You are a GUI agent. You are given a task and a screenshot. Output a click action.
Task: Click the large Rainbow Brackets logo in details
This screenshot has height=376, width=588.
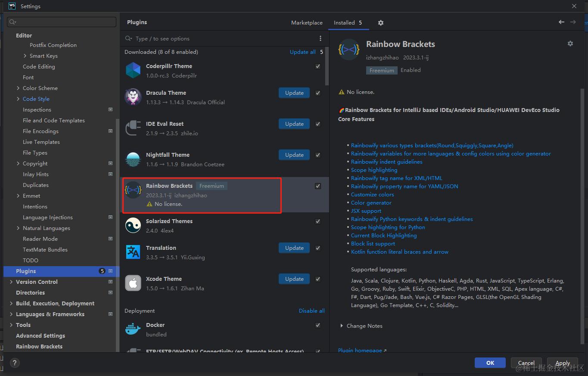point(349,50)
